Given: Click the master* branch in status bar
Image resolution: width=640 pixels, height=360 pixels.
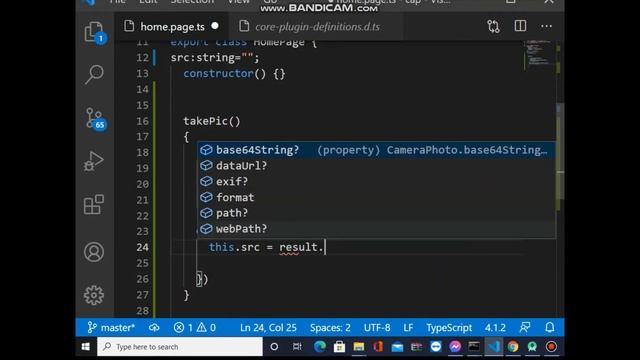Looking at the screenshot, I should pos(111,327).
